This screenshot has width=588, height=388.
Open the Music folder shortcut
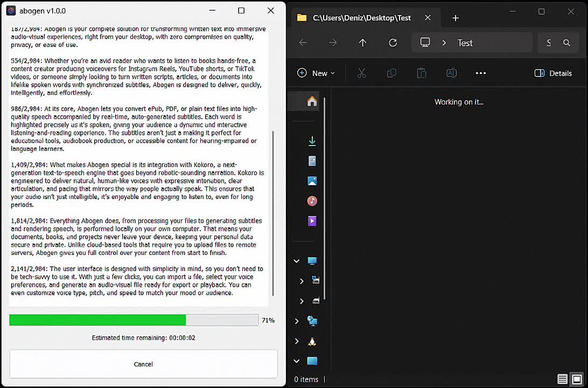312,201
